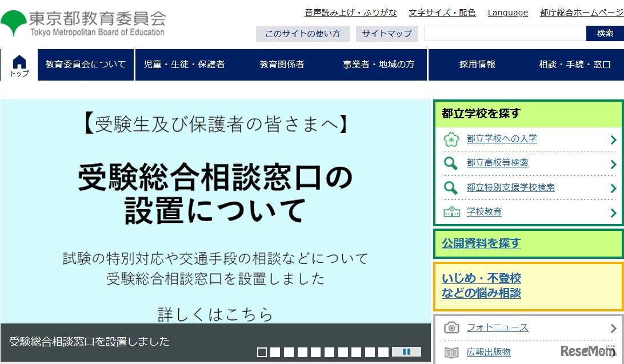Open the 児童・生徒・保護者 menu
Screen dimensions: 624x364
pyautogui.click(x=184, y=65)
